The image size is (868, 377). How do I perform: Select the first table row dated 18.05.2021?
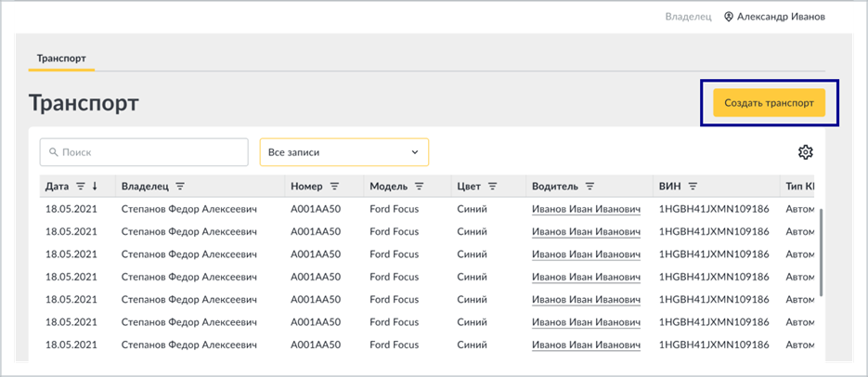pyautogui.click(x=430, y=209)
